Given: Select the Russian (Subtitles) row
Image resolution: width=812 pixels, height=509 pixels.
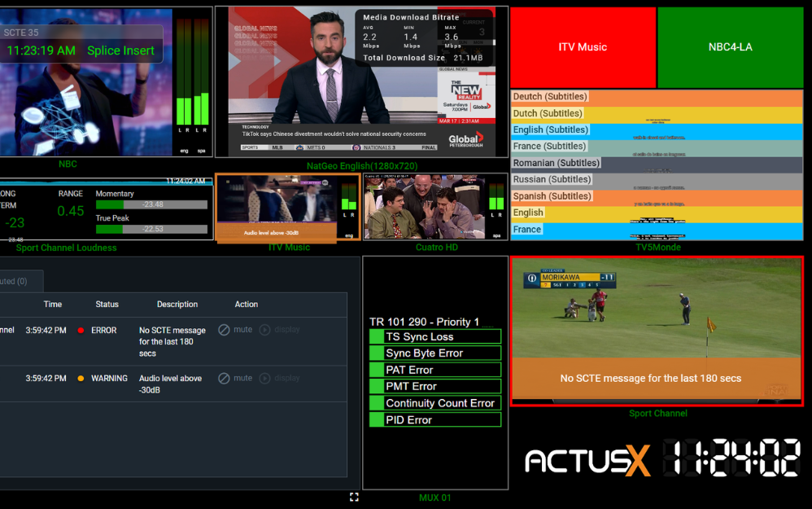Looking at the screenshot, I should (657, 180).
